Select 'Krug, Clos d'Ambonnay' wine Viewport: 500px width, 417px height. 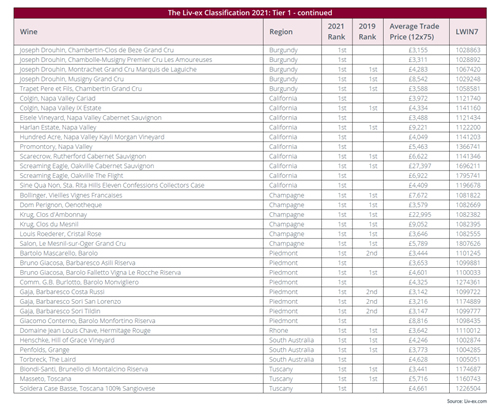tap(53, 215)
